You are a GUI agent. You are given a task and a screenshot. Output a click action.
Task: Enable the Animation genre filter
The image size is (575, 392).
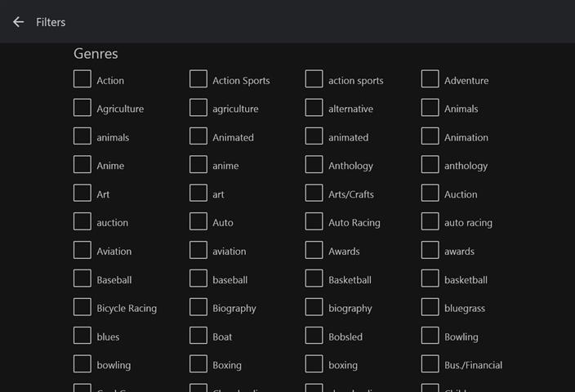[430, 136]
